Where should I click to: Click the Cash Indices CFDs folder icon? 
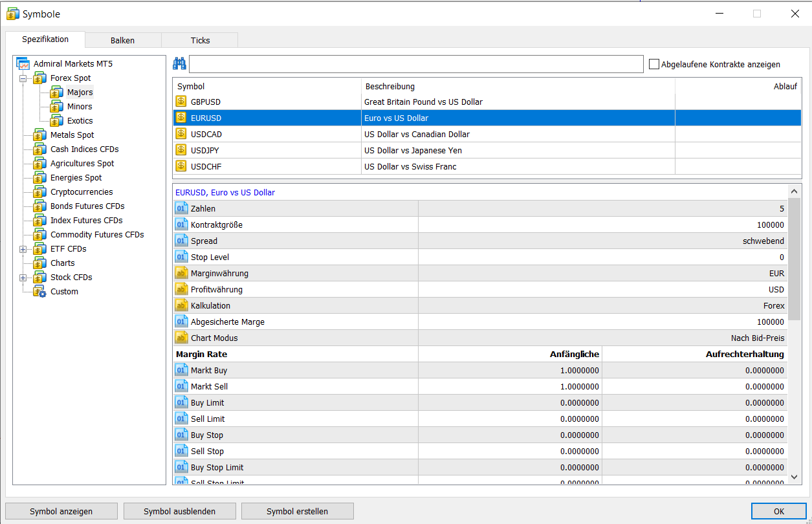(40, 149)
